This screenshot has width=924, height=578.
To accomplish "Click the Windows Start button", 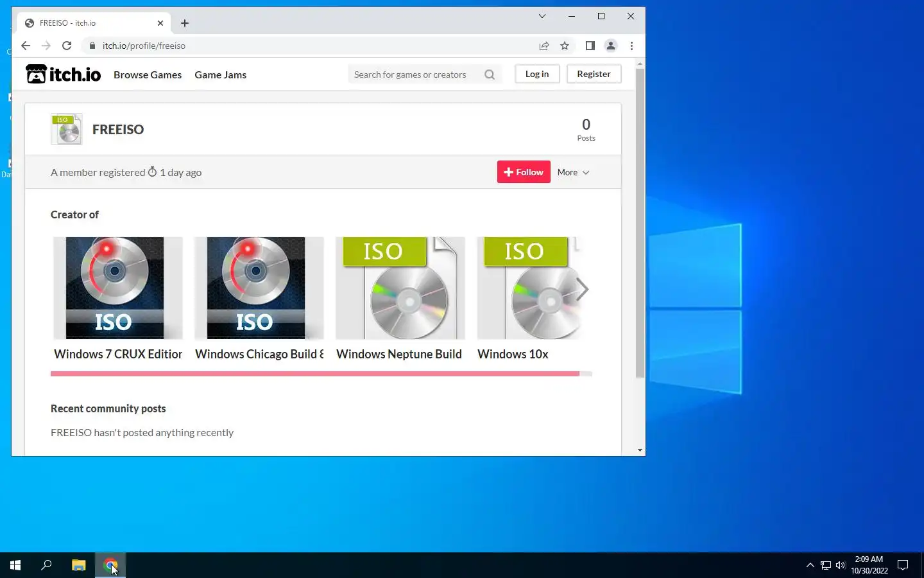I will [15, 565].
